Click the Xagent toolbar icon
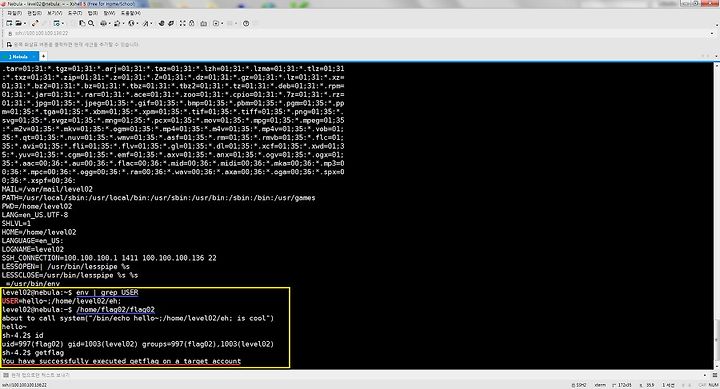This screenshot has height=389, width=720. (171, 23)
